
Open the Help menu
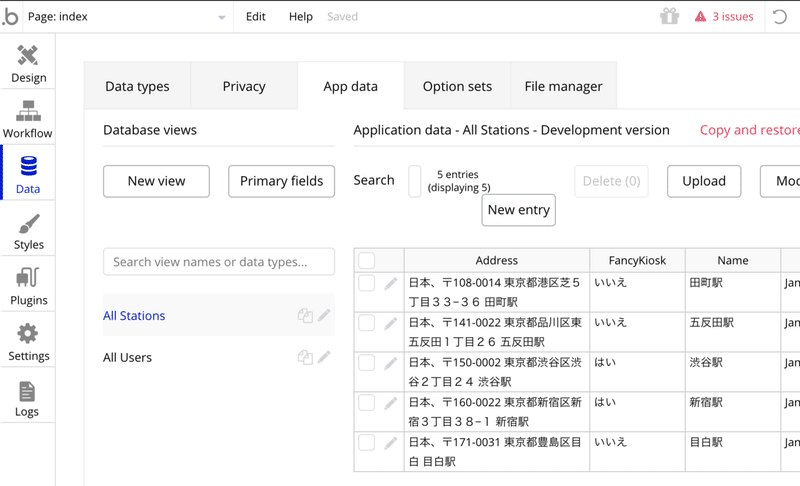pos(301,17)
